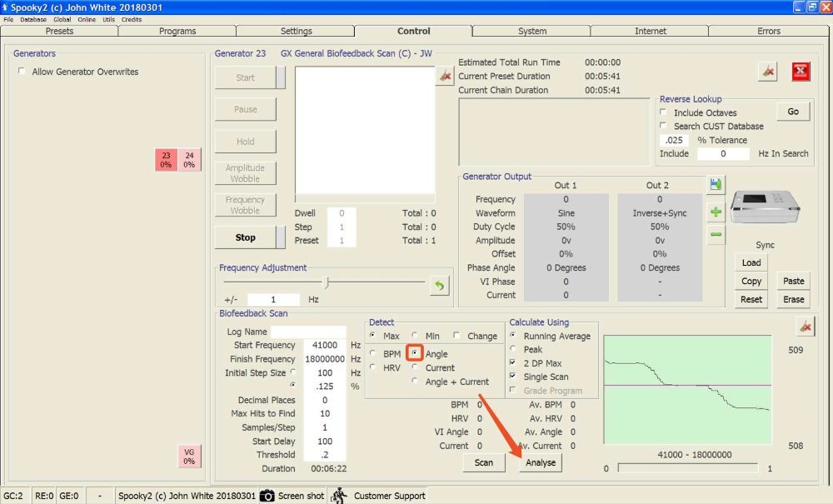Image resolution: width=833 pixels, height=504 pixels.
Task: Click the eraser icon above the scan graph
Action: (806, 327)
